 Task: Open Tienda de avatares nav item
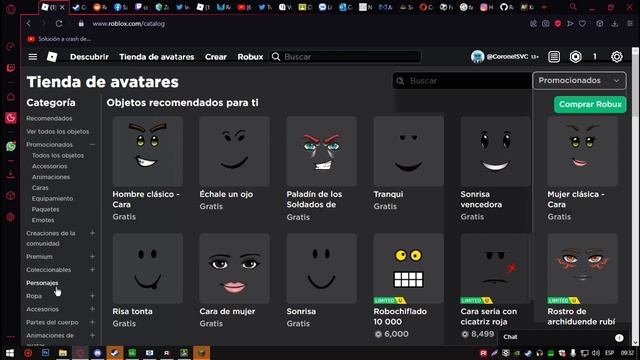coord(157,57)
